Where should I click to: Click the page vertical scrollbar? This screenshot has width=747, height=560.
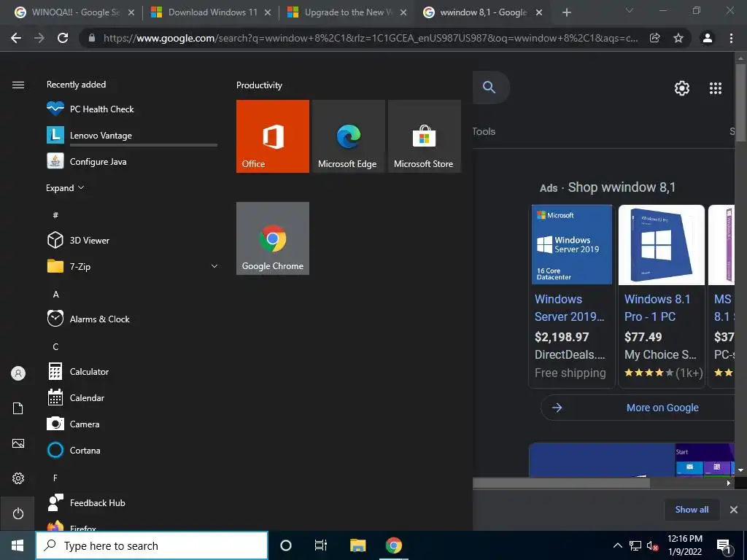point(740,103)
